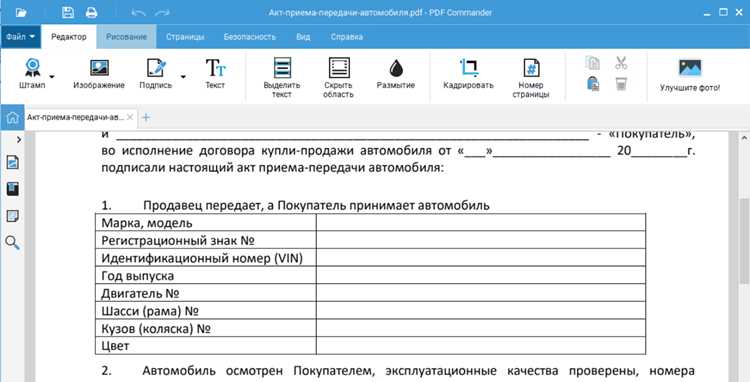Viewport: 750px width, 382px height.
Task: Activate the Кадрировать crop tool
Action: point(468,74)
